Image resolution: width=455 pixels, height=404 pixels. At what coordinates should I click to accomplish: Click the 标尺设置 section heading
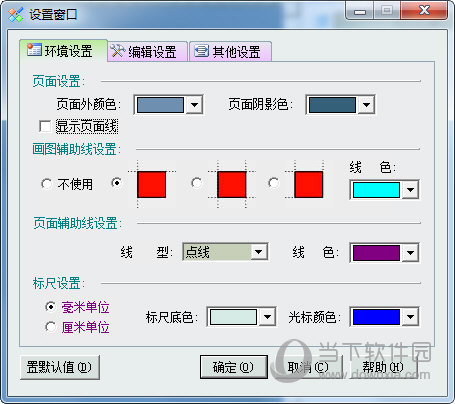[x=59, y=283]
